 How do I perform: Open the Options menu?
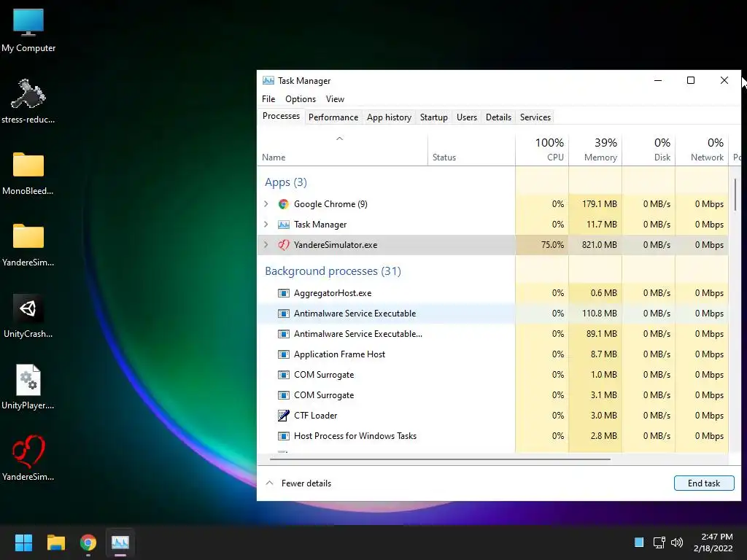(301, 99)
